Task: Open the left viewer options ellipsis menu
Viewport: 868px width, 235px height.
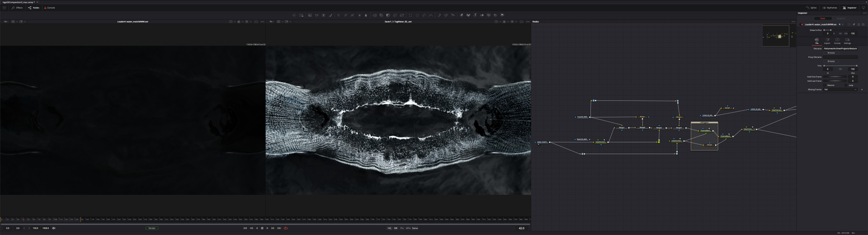Action: point(262,22)
